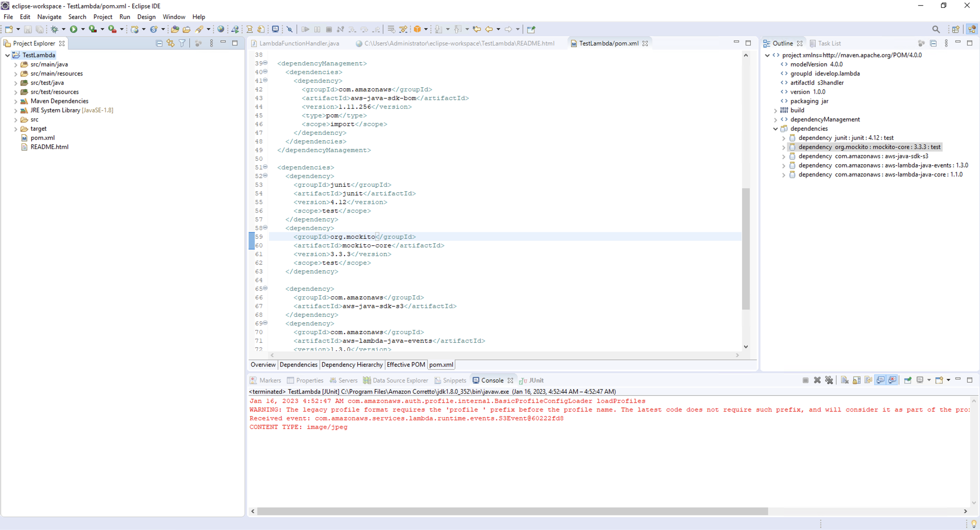The width and height of the screenshot is (980, 530).
Task: Open the Open Type toolbar icon
Action: pos(175,30)
